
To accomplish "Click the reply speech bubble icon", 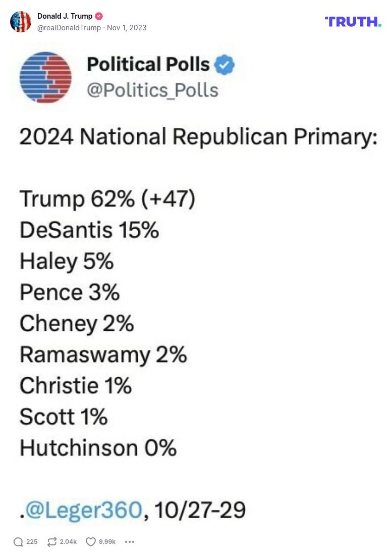I will pos(18,542).
